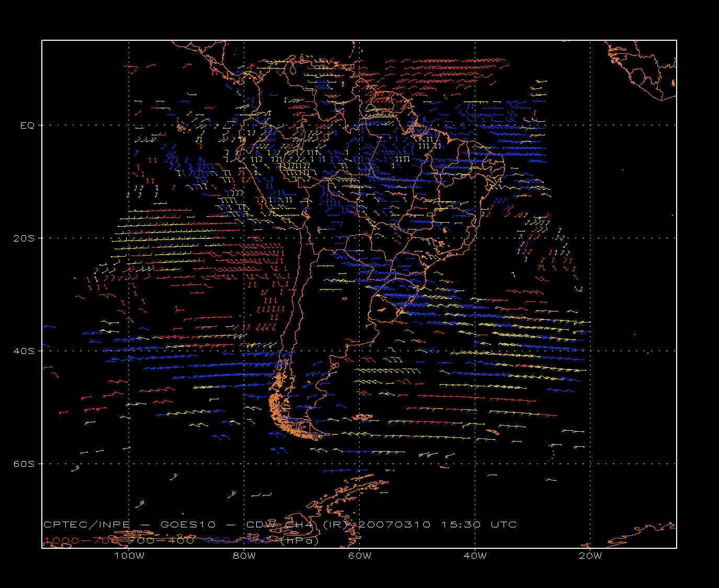
Task: Click the '20S' latitude axis label
Action: pos(24,238)
